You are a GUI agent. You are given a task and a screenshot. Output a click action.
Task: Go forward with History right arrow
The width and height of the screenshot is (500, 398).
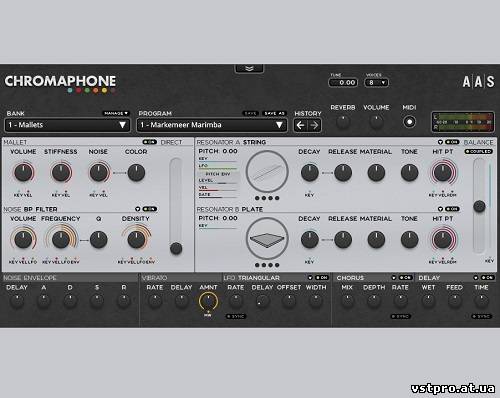pyautogui.click(x=314, y=125)
